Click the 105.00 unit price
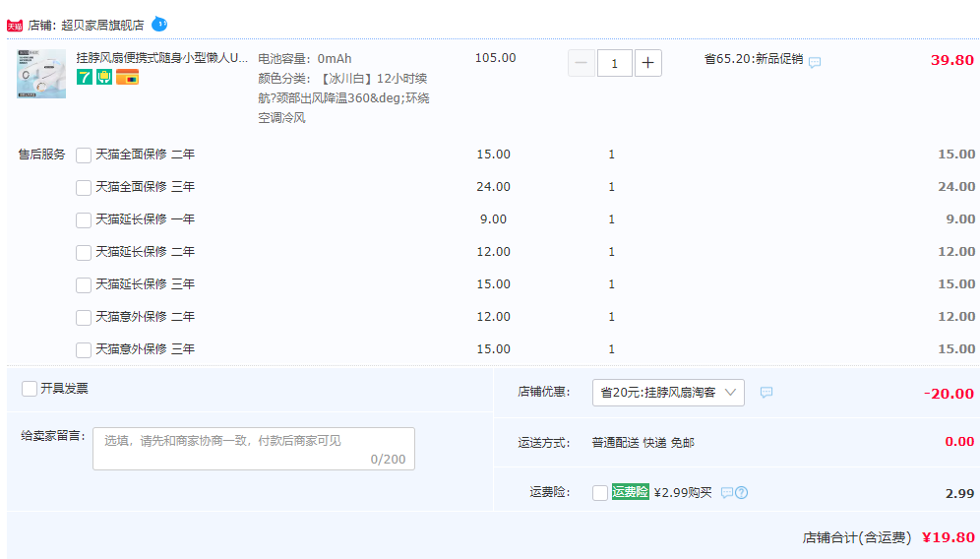Screen dimensions: 980x559 (496, 58)
